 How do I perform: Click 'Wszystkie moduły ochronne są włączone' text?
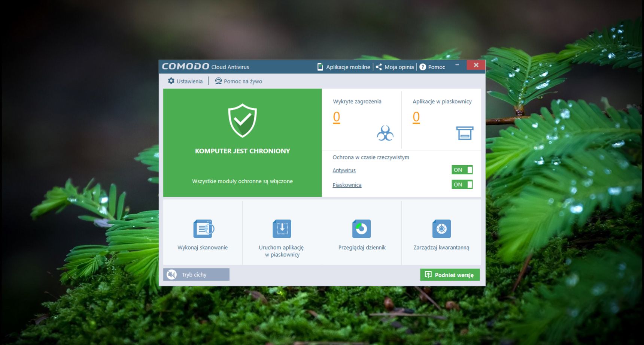[243, 181]
